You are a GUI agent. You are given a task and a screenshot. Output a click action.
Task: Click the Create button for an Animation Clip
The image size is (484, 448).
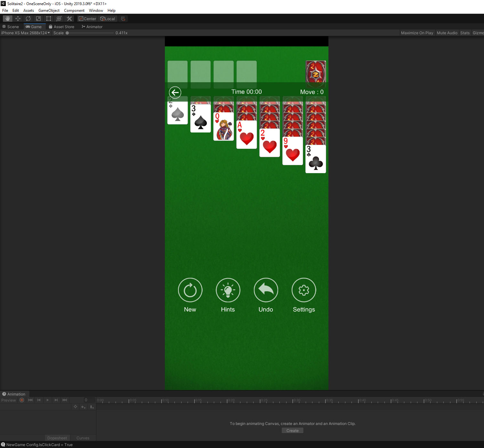292,430
